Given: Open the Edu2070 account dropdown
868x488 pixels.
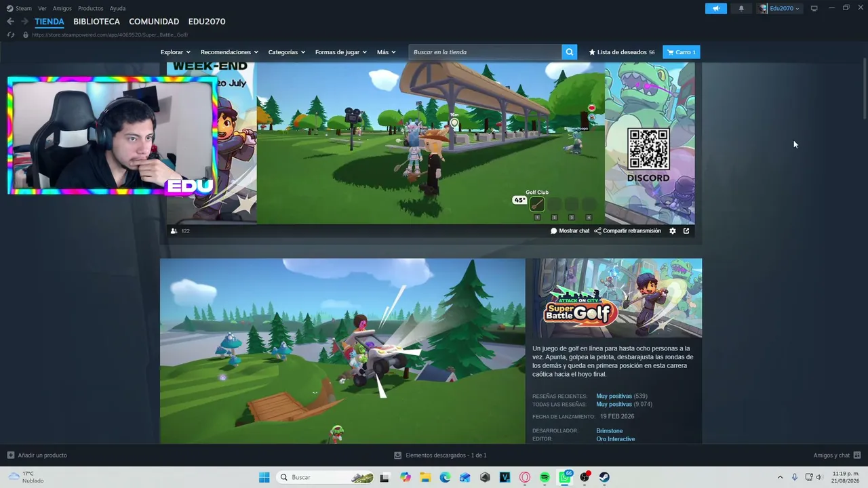Looking at the screenshot, I should 781,8.
